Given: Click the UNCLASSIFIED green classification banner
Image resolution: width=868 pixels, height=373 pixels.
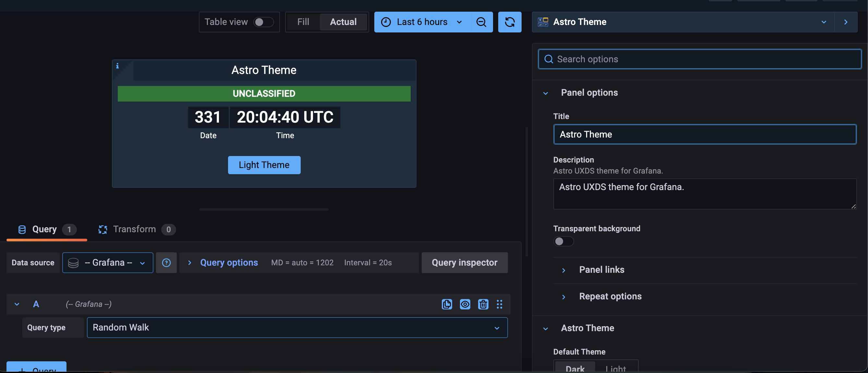Looking at the screenshot, I should click(x=264, y=93).
